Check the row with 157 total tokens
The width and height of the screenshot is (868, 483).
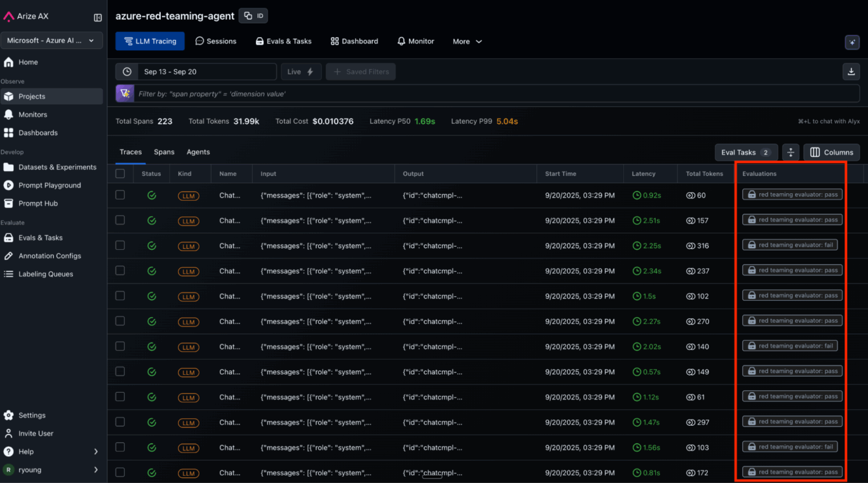coord(120,221)
